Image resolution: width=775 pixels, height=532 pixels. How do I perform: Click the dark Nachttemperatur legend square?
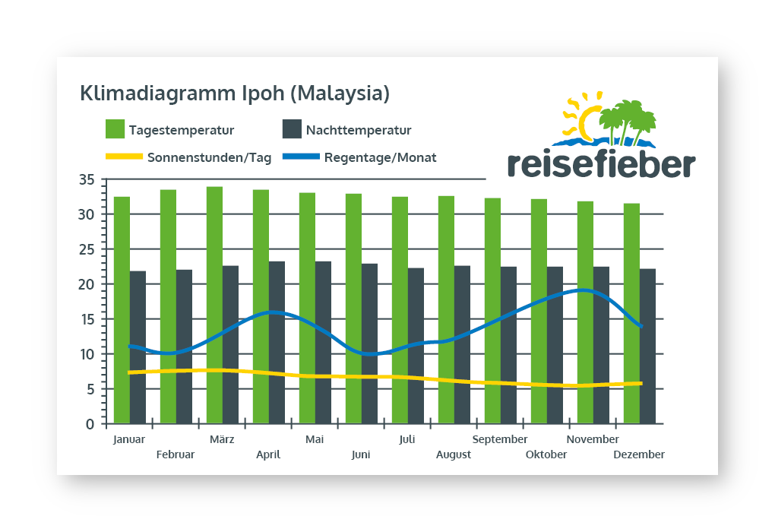(x=292, y=129)
